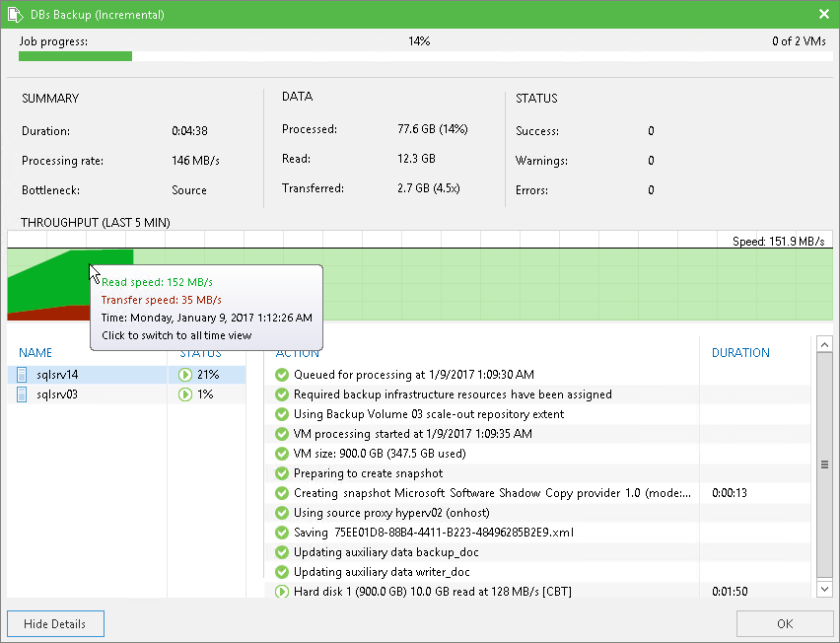
Task: Sort by NAME column header
Action: coord(35,353)
